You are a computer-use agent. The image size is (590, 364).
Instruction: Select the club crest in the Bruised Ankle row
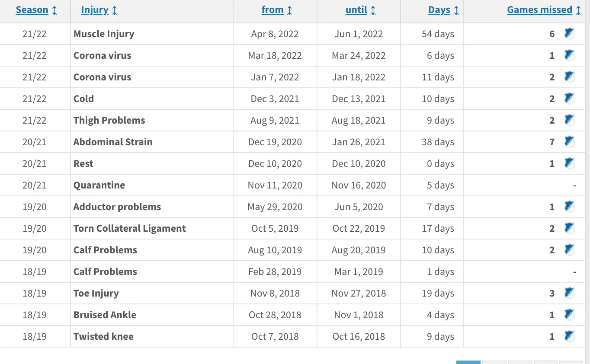coord(569,315)
